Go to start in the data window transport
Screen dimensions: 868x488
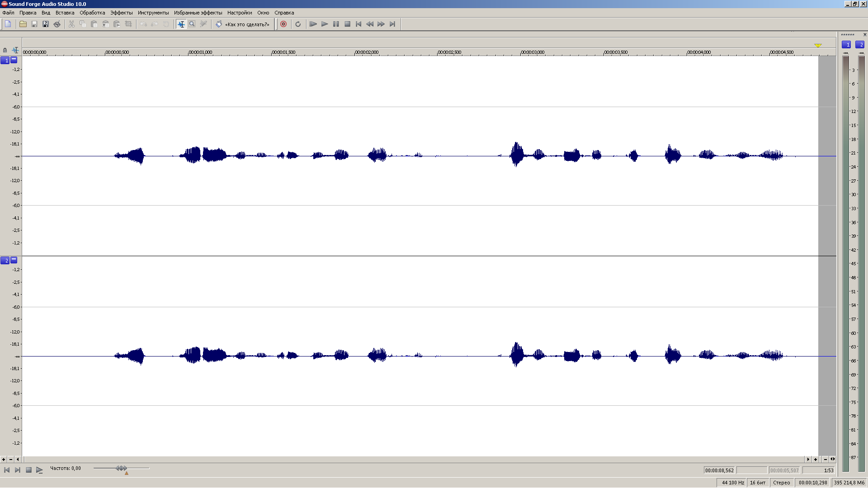[7, 470]
